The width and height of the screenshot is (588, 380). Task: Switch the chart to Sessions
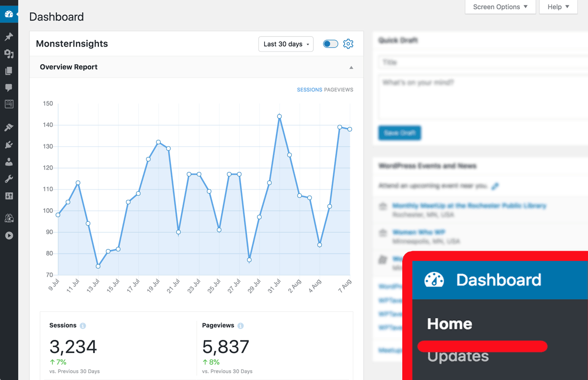[310, 90]
